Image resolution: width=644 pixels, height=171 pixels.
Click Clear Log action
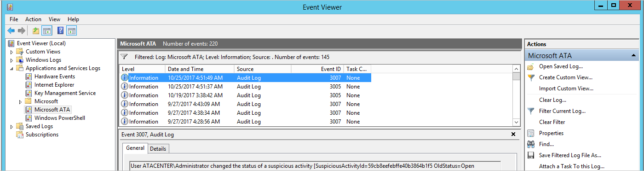click(x=552, y=100)
